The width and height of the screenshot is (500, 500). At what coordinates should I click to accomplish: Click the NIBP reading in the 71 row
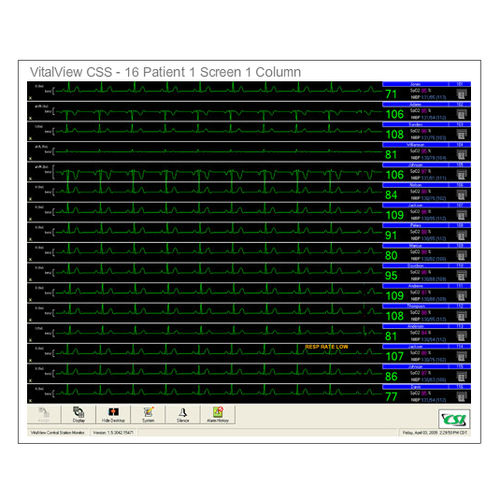pyautogui.click(x=428, y=97)
